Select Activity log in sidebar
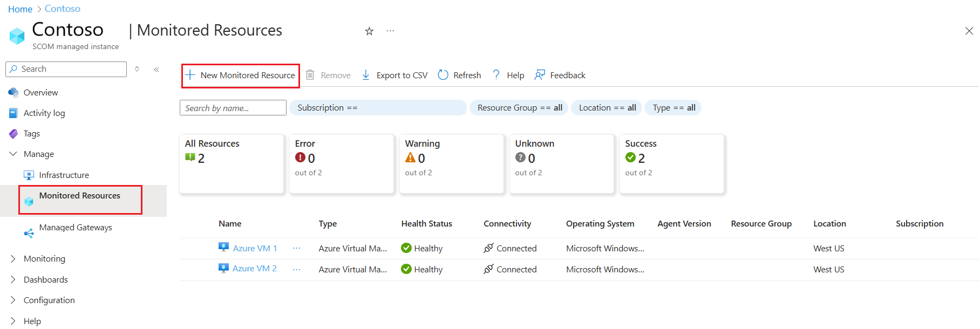 coord(44,113)
